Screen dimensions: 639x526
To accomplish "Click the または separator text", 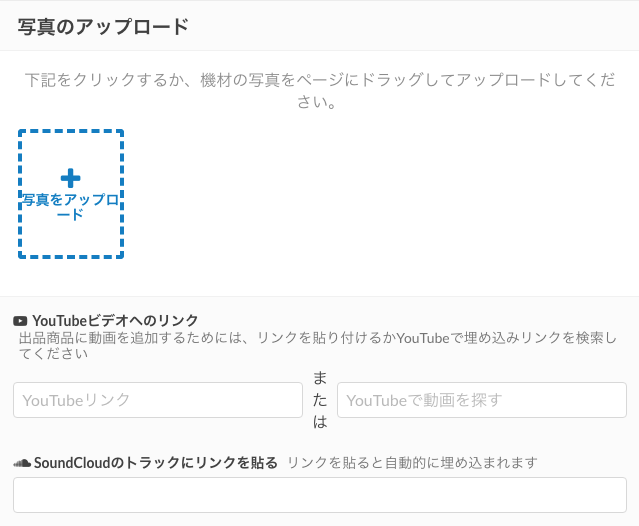I will click(x=320, y=400).
